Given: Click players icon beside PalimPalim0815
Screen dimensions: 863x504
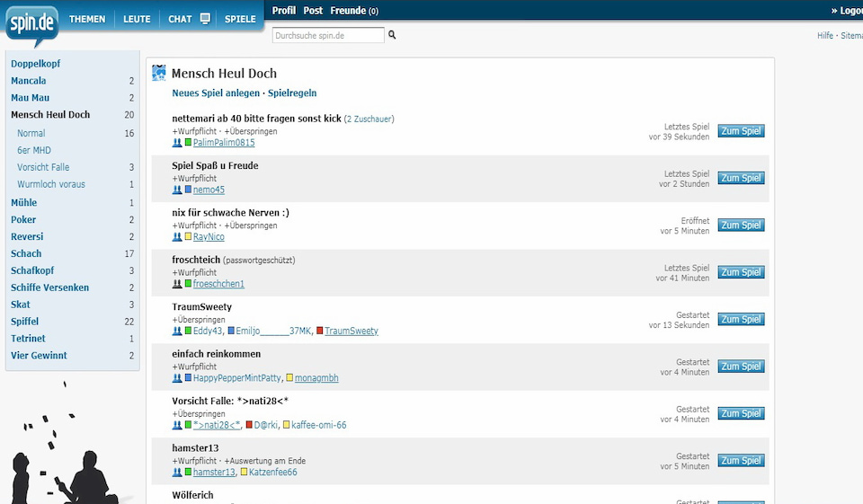Looking at the screenshot, I should [176, 143].
